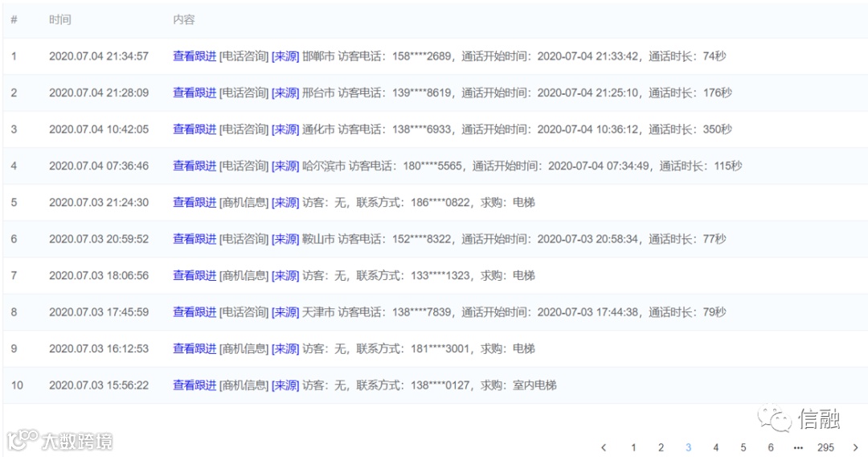Click visitor phone 139****8619
This screenshot has height=457, width=868.
pos(422,93)
